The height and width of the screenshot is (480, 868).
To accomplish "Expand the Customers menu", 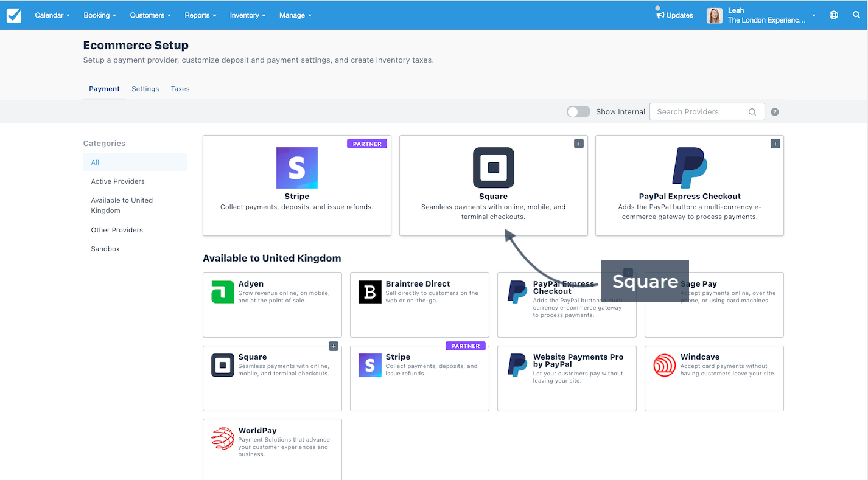I will [x=150, y=15].
